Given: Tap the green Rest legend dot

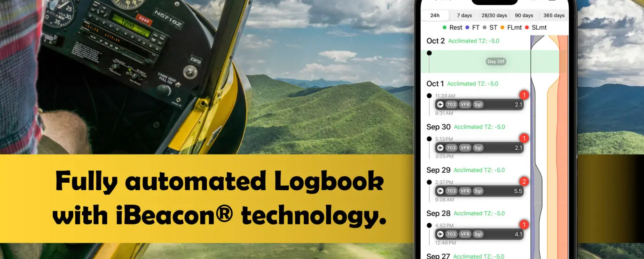Looking at the screenshot, I should (444, 28).
